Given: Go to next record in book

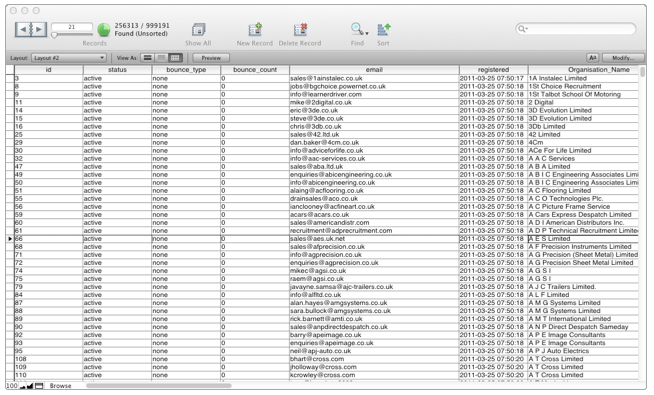Looking at the screenshot, I should [x=39, y=30].
